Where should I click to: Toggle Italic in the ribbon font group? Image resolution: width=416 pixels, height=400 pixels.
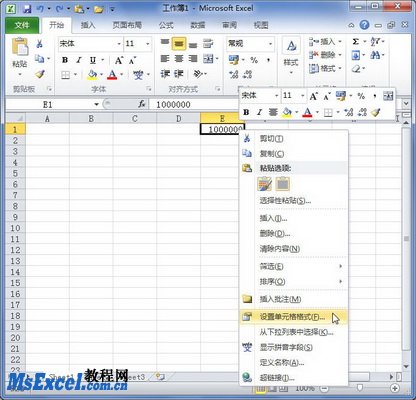tap(79, 60)
